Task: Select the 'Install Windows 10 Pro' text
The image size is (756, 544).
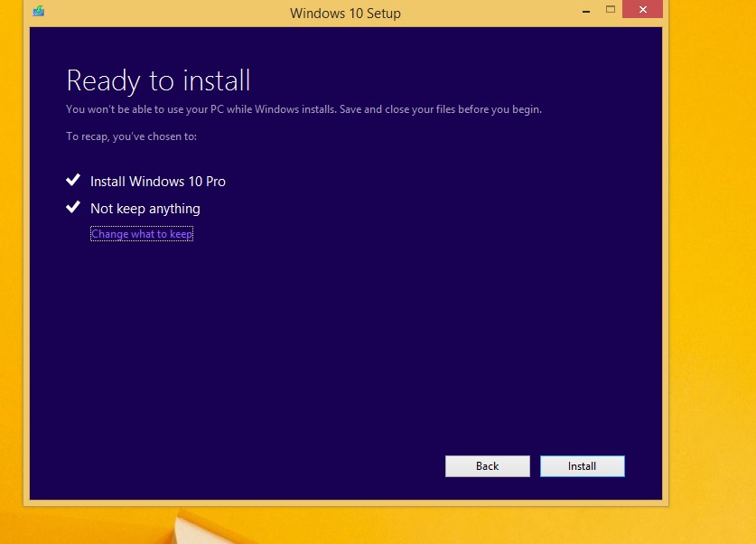Action: (158, 182)
